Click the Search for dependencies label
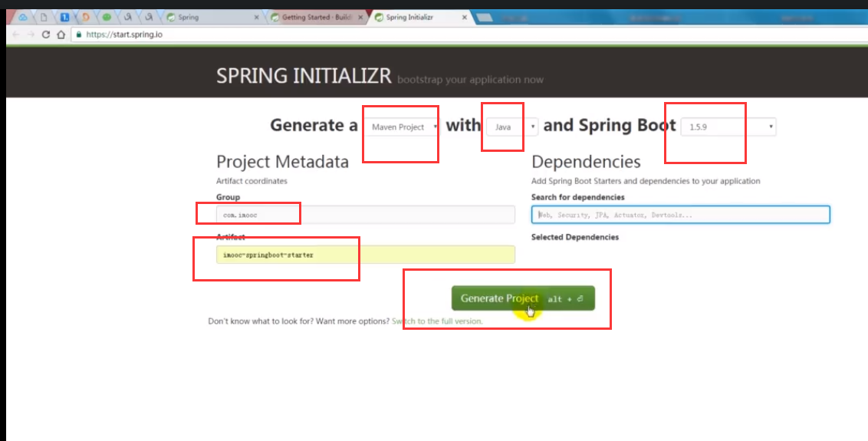 (x=578, y=197)
